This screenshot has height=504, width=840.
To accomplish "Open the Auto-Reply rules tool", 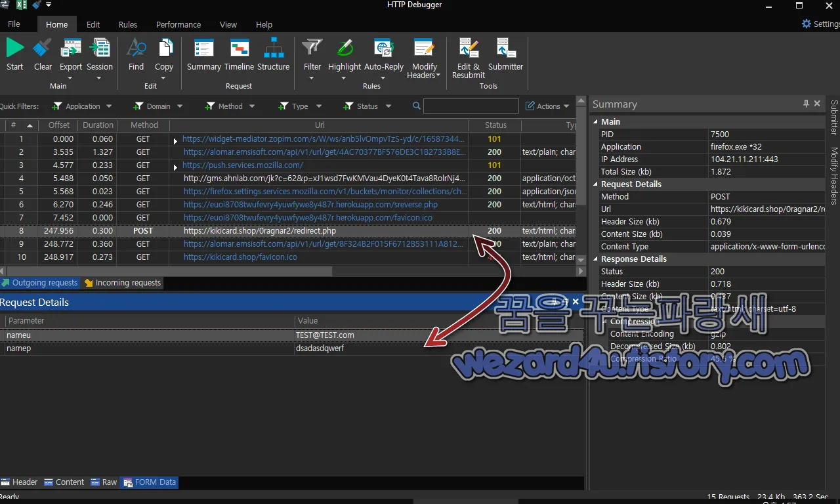I will 384,58.
